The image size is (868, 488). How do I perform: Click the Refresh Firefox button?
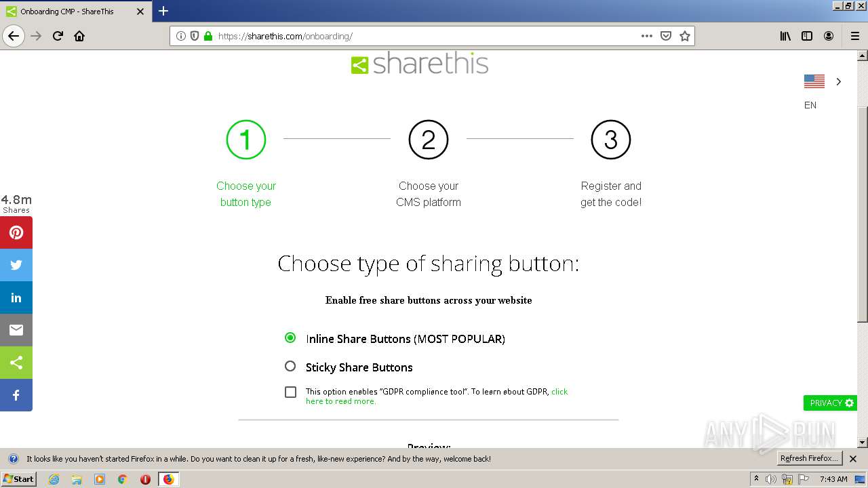point(809,459)
